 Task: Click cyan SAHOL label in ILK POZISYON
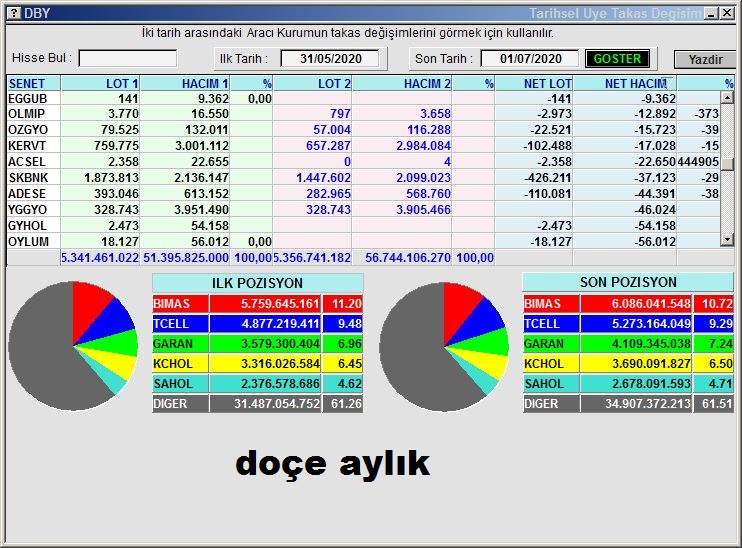tap(180, 384)
